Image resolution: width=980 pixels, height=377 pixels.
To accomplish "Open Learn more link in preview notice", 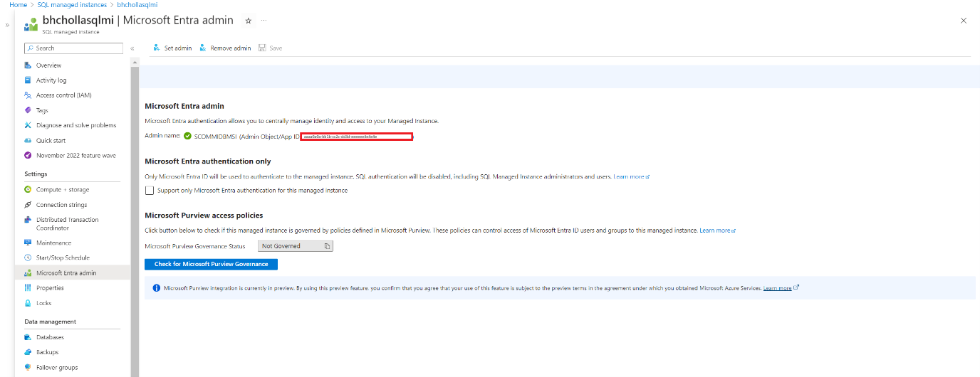I will click(x=781, y=288).
